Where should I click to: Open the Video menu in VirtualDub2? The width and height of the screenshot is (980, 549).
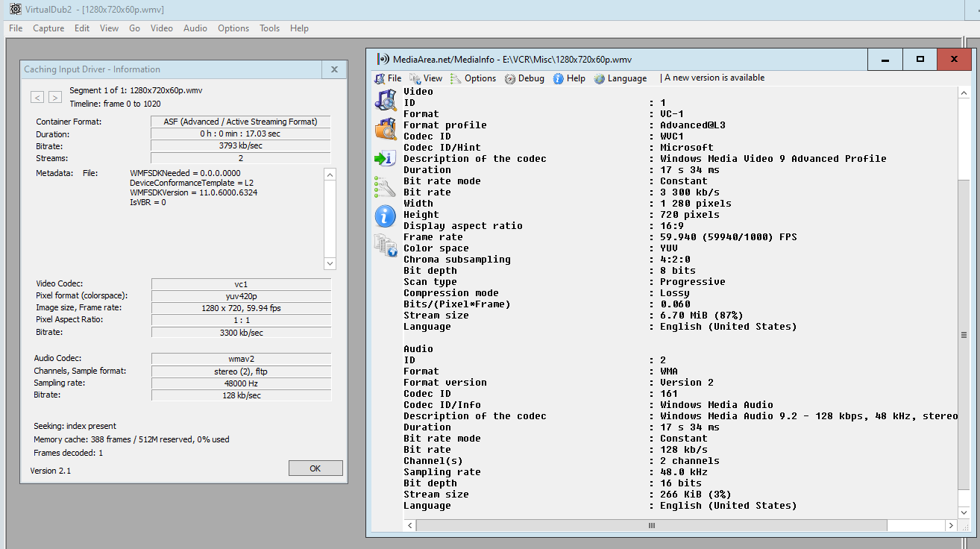[162, 28]
